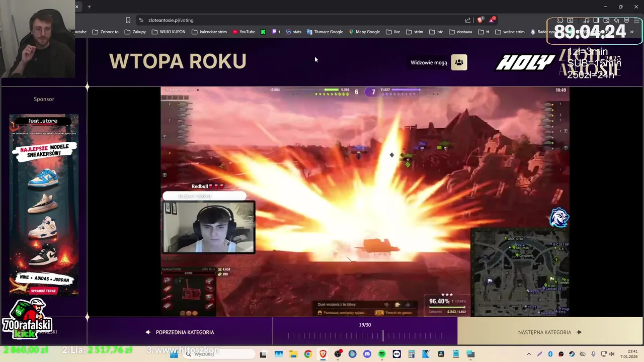Open Spotify from the taskbar
644x362 pixels.
click(382, 354)
